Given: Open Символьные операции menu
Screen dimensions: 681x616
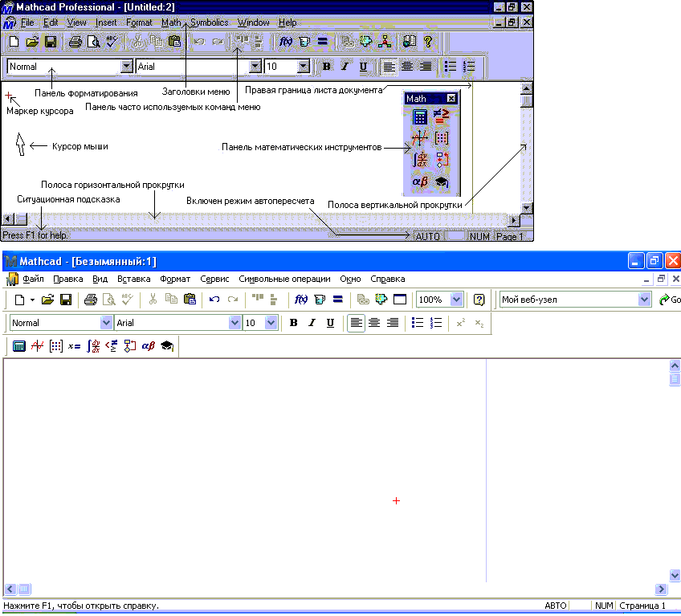Looking at the screenshot, I should (284, 279).
